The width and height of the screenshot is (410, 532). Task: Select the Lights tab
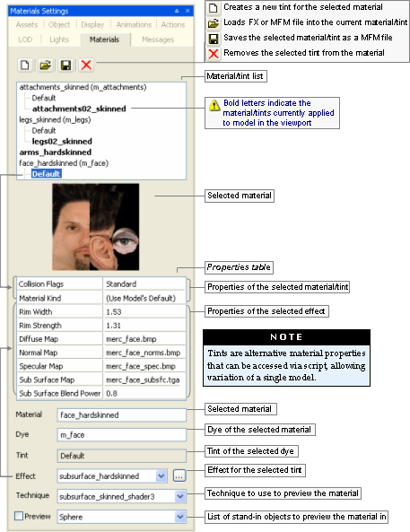tap(59, 39)
